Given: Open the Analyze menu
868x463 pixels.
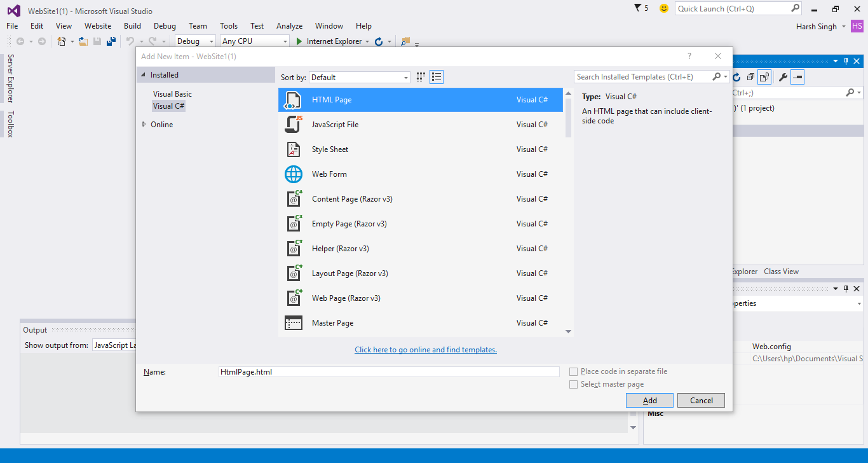Looking at the screenshot, I should [289, 26].
